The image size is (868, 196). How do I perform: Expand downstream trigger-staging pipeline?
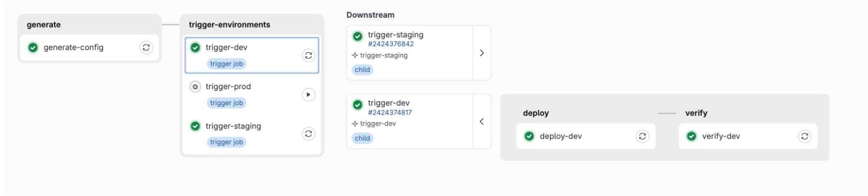tap(482, 53)
